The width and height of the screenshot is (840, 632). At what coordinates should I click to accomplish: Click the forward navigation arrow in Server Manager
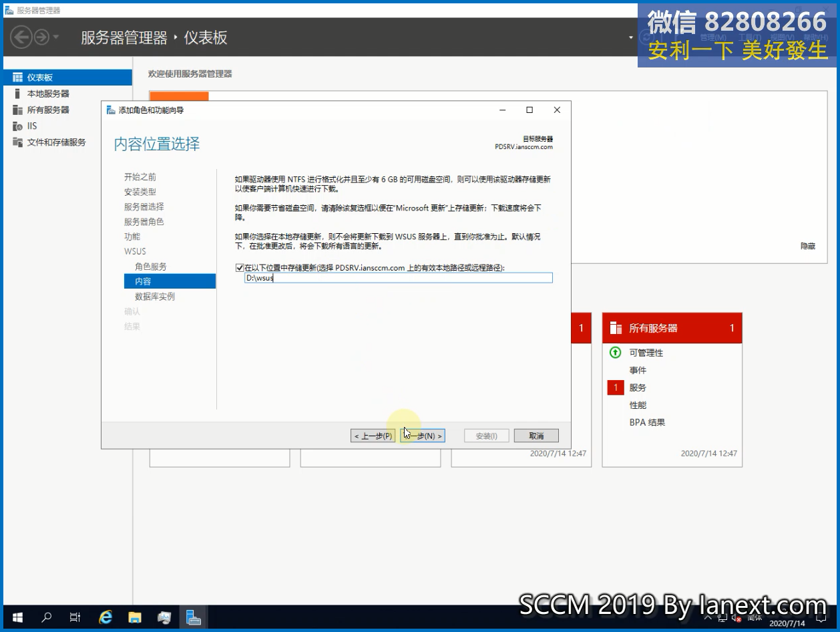click(x=41, y=37)
